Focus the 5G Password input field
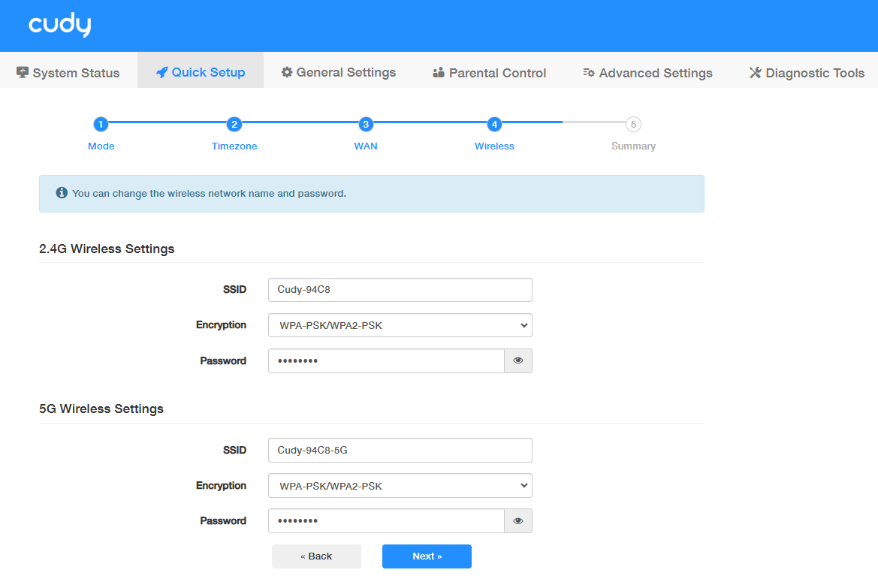The height and width of the screenshot is (588, 878). click(386, 521)
